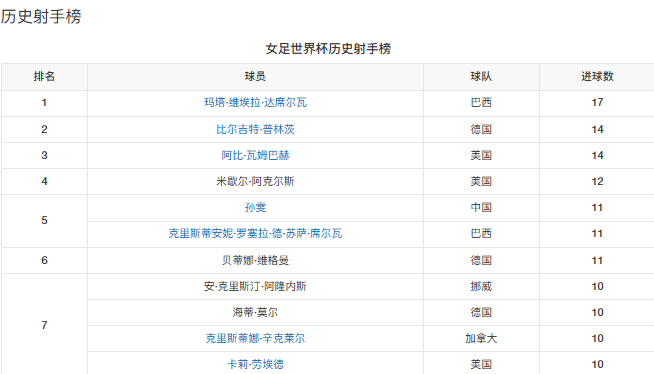The width and height of the screenshot is (654, 374).
Task: Click the team cell 挪威
Action: [x=481, y=286]
